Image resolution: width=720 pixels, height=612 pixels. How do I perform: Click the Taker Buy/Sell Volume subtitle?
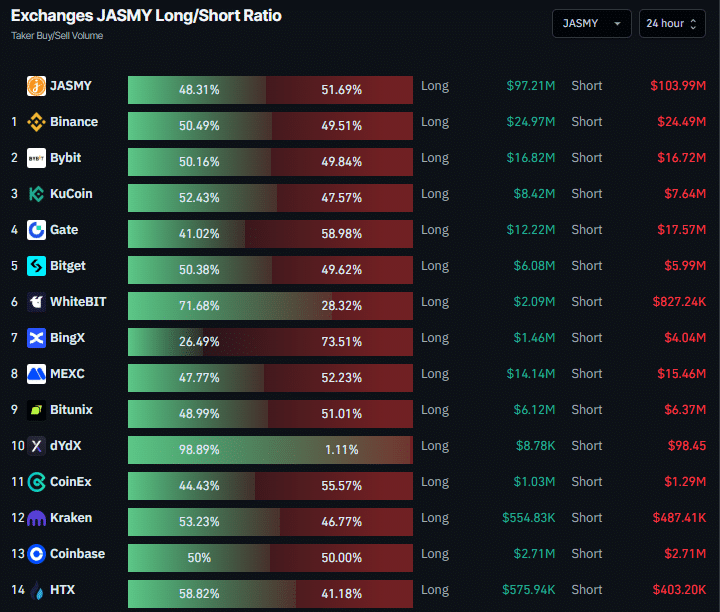[57, 36]
